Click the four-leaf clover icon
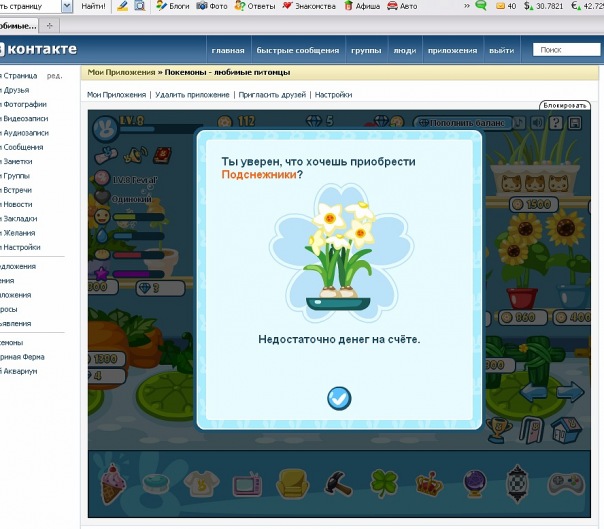 pyautogui.click(x=383, y=485)
